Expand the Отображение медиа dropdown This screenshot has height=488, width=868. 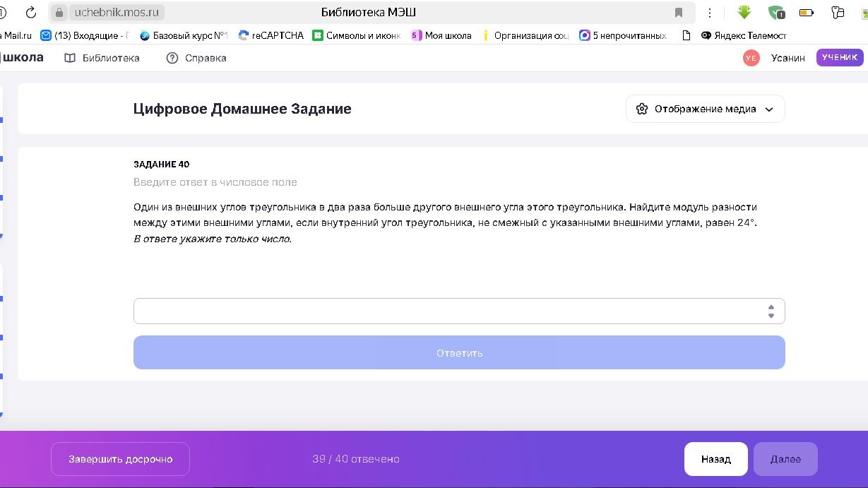[705, 109]
